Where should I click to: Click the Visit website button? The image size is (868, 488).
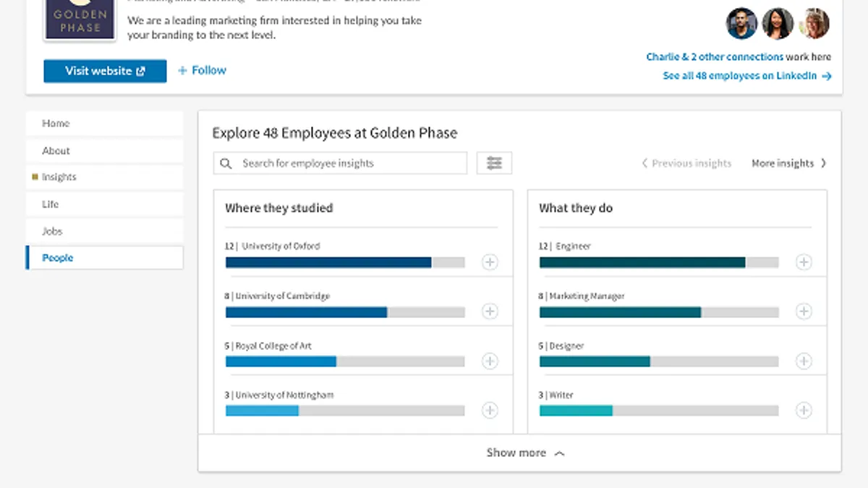coord(105,71)
